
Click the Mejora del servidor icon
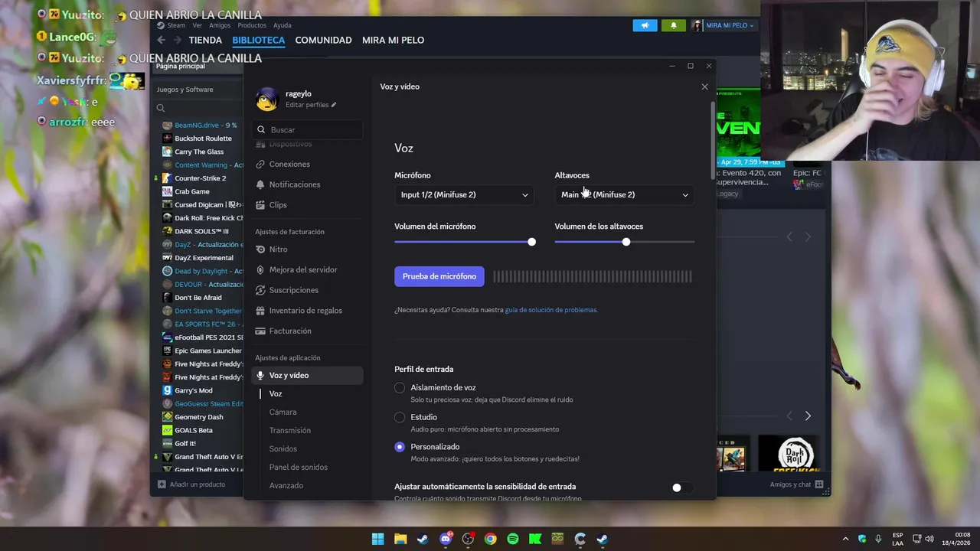click(x=260, y=269)
